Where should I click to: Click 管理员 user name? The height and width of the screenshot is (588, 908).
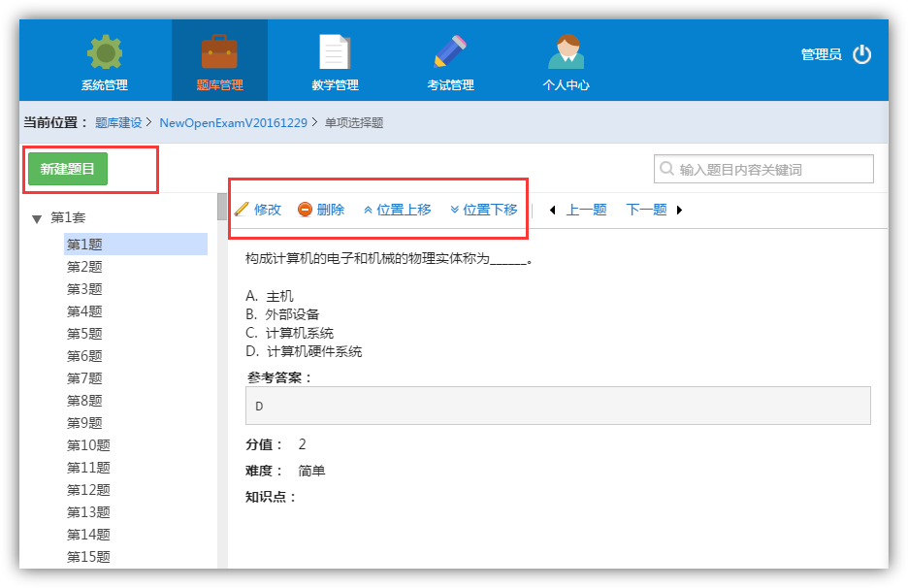coord(821,54)
